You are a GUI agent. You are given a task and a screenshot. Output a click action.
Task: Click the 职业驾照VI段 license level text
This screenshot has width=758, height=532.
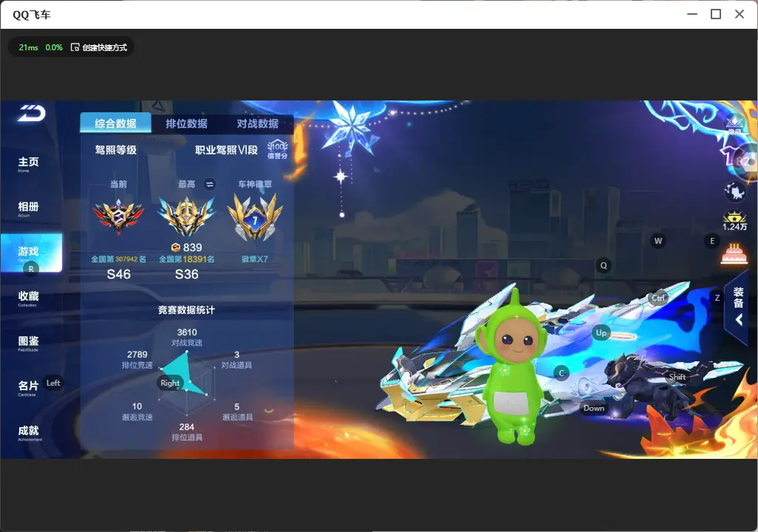(226, 150)
